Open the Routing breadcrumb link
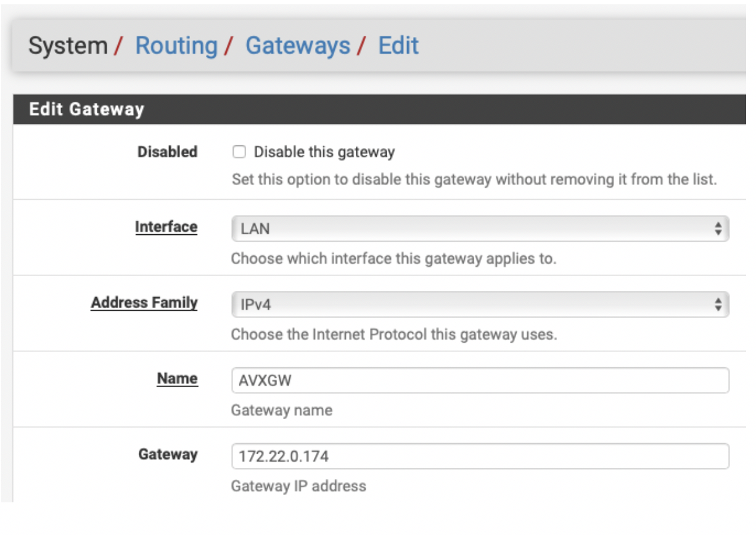Image resolution: width=756 pixels, height=535 pixels. [176, 46]
